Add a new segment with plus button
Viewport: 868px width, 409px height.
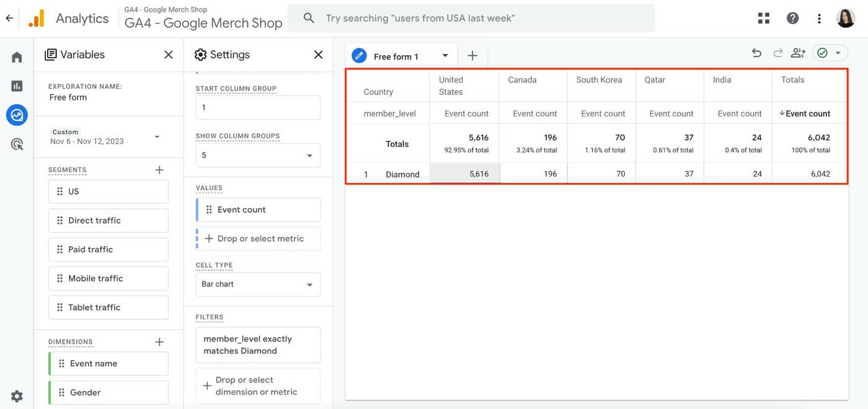click(159, 169)
